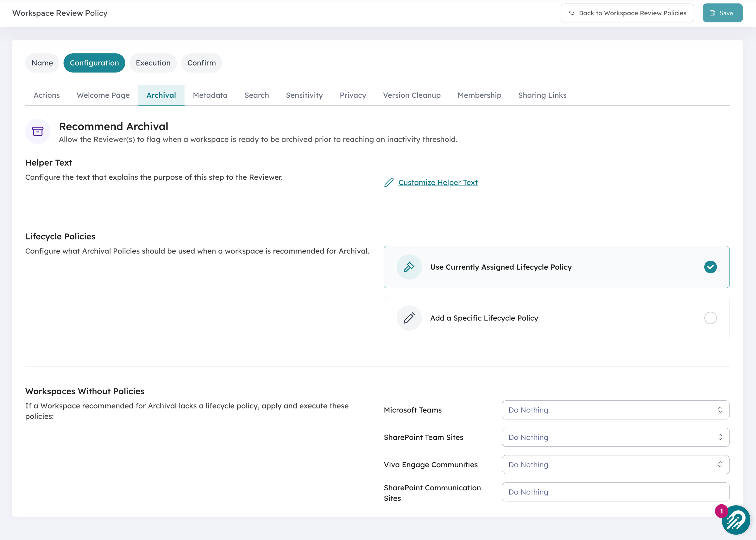756x540 pixels.
Task: Open the Customize Helper Text link
Action: tap(438, 182)
